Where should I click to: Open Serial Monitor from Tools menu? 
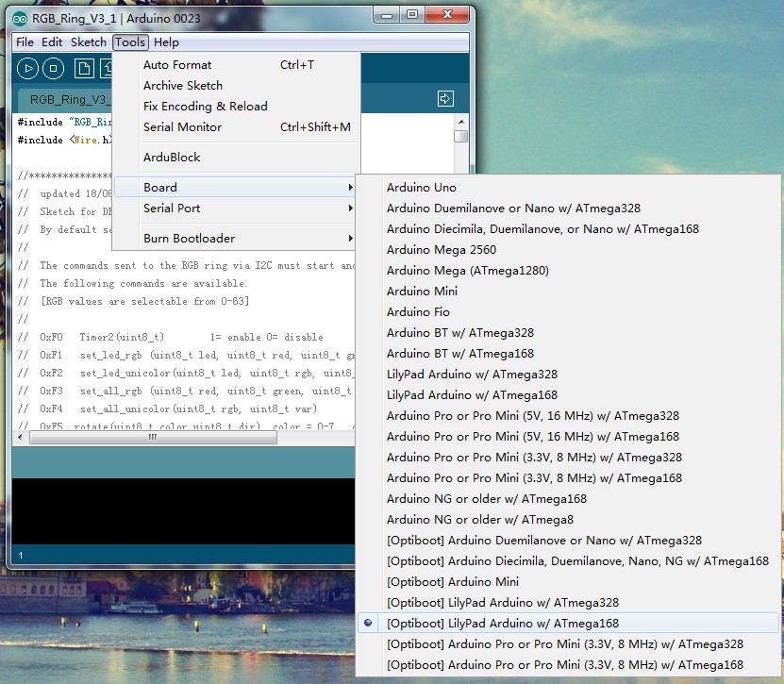coord(236,127)
